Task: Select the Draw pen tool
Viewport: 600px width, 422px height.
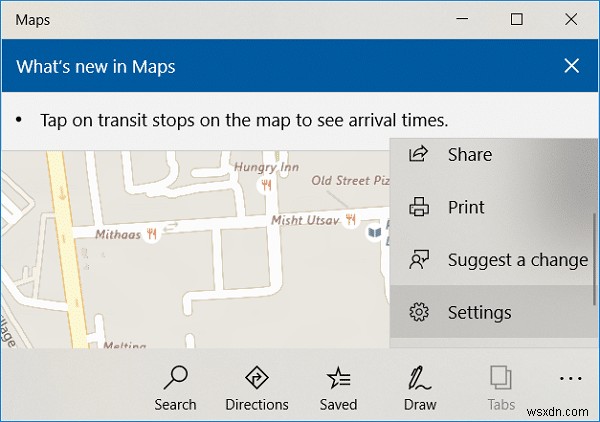Action: pos(420,387)
